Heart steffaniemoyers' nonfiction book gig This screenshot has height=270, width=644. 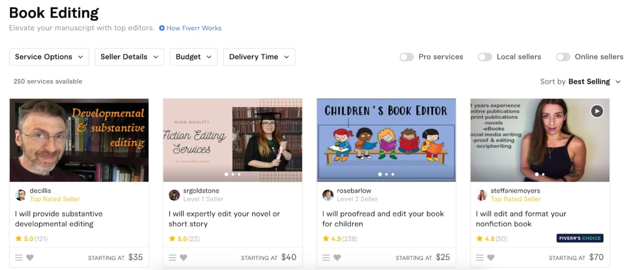tap(490, 257)
